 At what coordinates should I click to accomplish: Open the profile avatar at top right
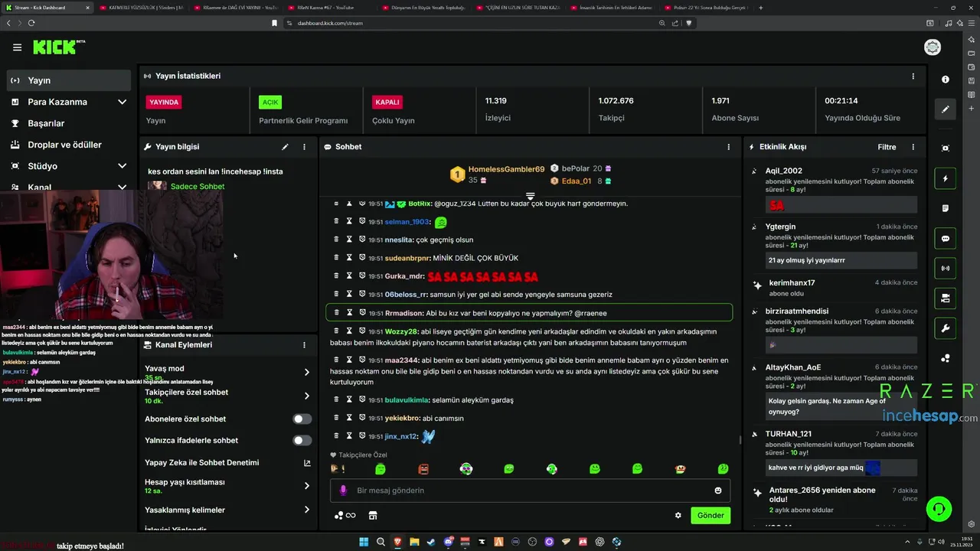pyautogui.click(x=933, y=47)
